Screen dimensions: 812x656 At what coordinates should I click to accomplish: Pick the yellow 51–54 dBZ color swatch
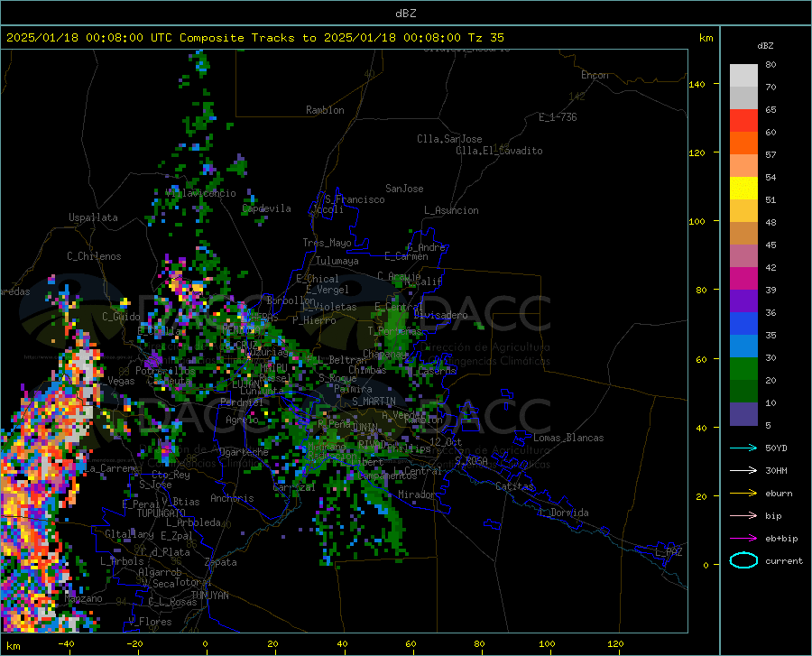pos(743,189)
